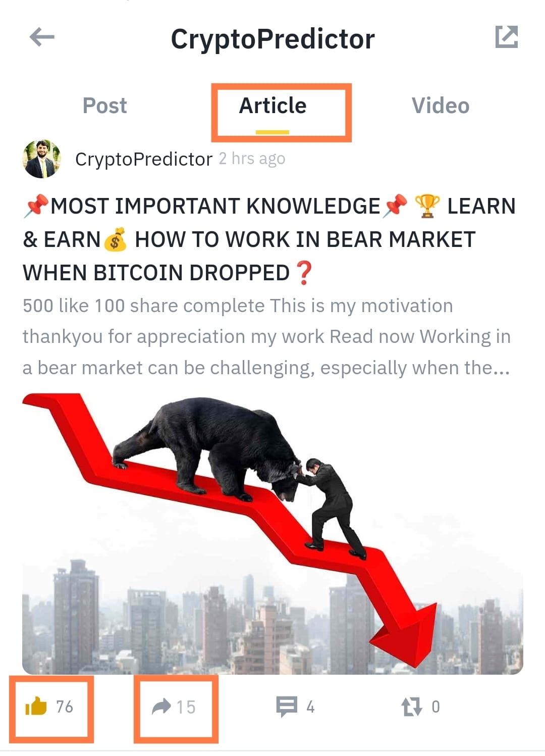Image resolution: width=545 pixels, height=756 pixels.
Task: Tap the repost arrows icon
Action: tap(411, 707)
